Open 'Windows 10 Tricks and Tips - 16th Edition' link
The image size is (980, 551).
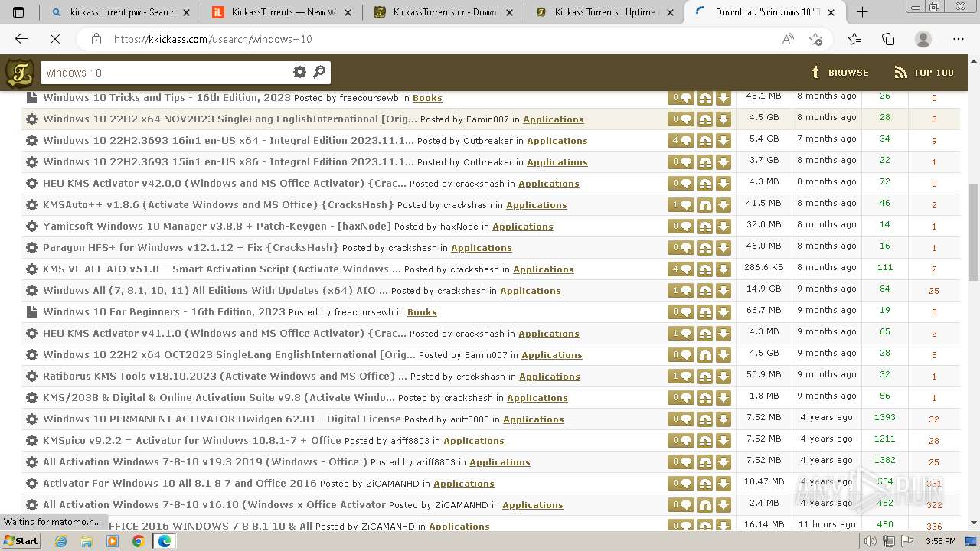[167, 97]
